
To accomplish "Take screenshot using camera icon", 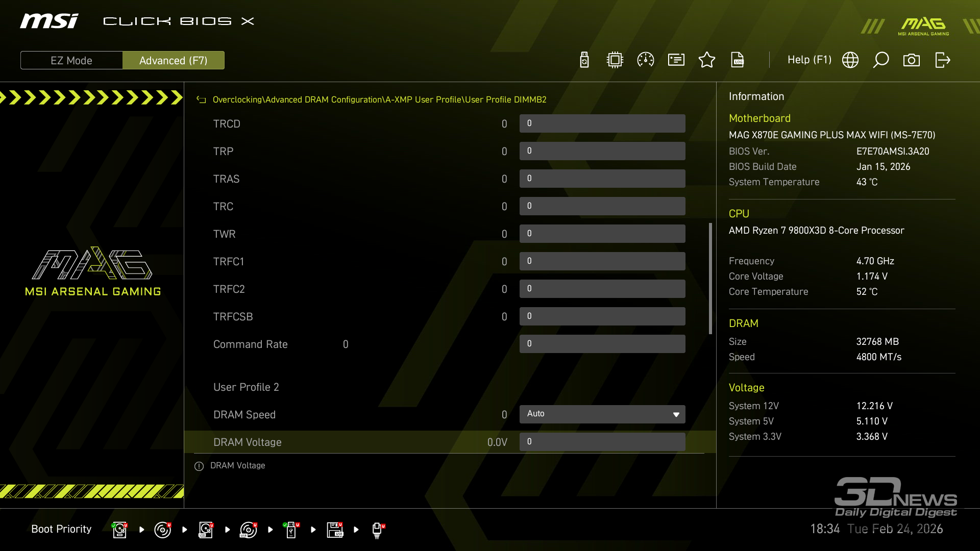I will point(912,60).
